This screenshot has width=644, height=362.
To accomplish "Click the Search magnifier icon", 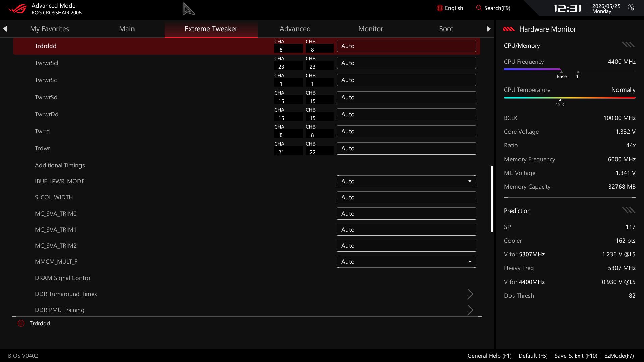I will coord(479,8).
